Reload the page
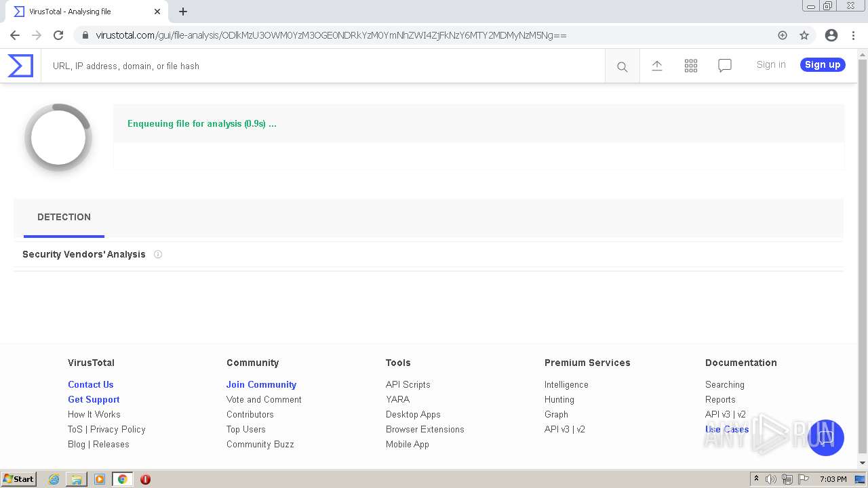The height and width of the screenshot is (488, 868). pyautogui.click(x=58, y=35)
